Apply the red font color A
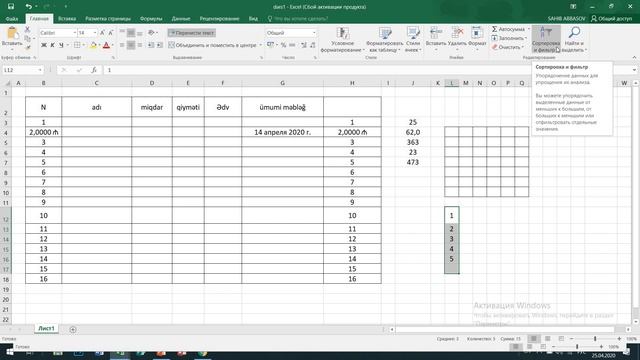This screenshot has width=640, height=360. click(107, 45)
